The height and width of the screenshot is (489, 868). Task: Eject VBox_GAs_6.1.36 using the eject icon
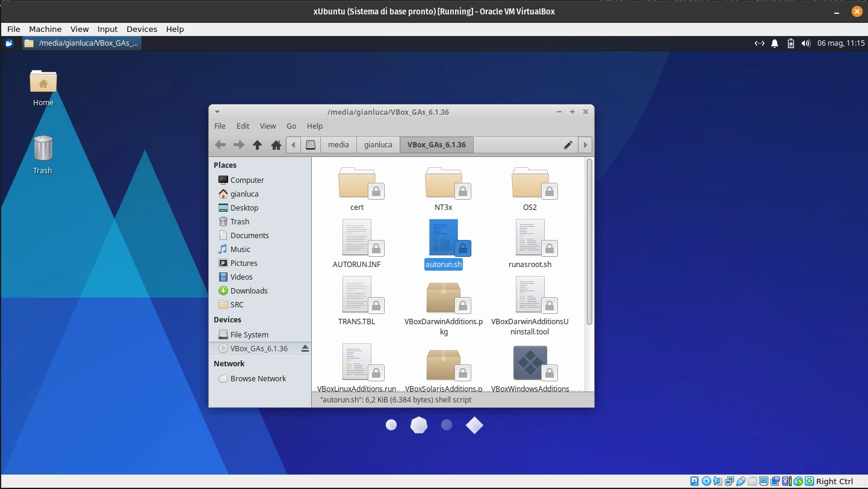click(305, 348)
